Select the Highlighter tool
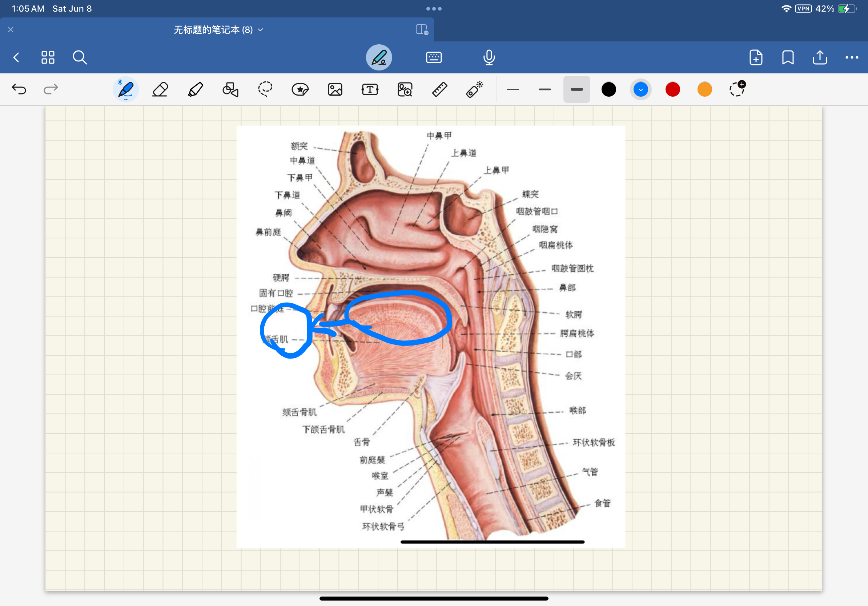868x606 pixels. (x=196, y=89)
